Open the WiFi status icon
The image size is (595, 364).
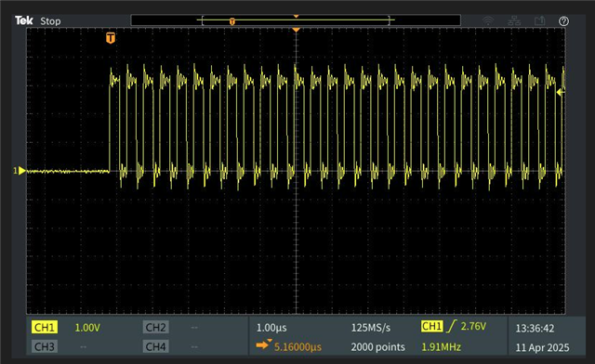[488, 21]
